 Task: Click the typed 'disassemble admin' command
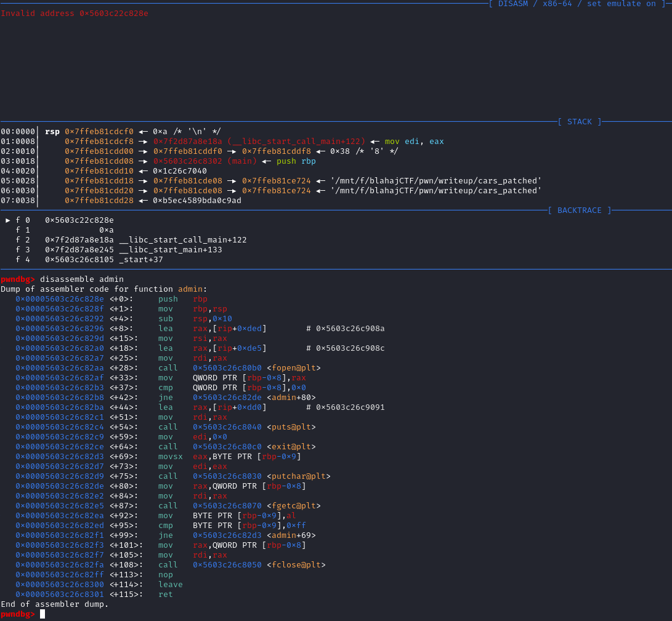pyautogui.click(x=82, y=279)
